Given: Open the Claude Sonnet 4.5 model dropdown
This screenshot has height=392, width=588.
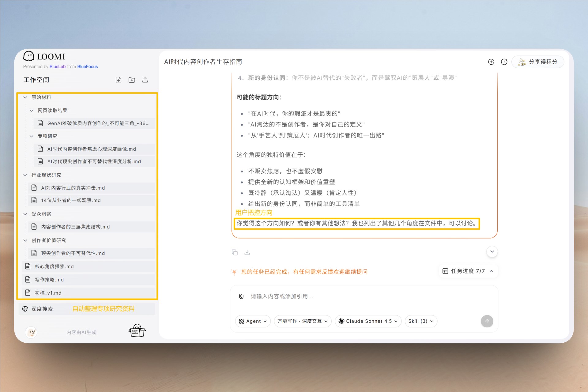Looking at the screenshot, I should [x=368, y=321].
